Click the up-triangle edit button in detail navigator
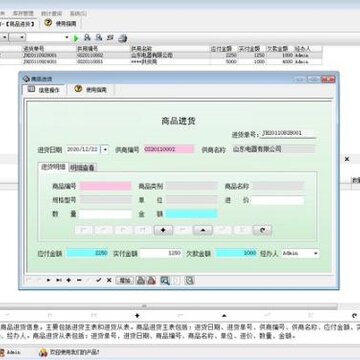Screen dimensions: 360x360 (x=203, y=230)
